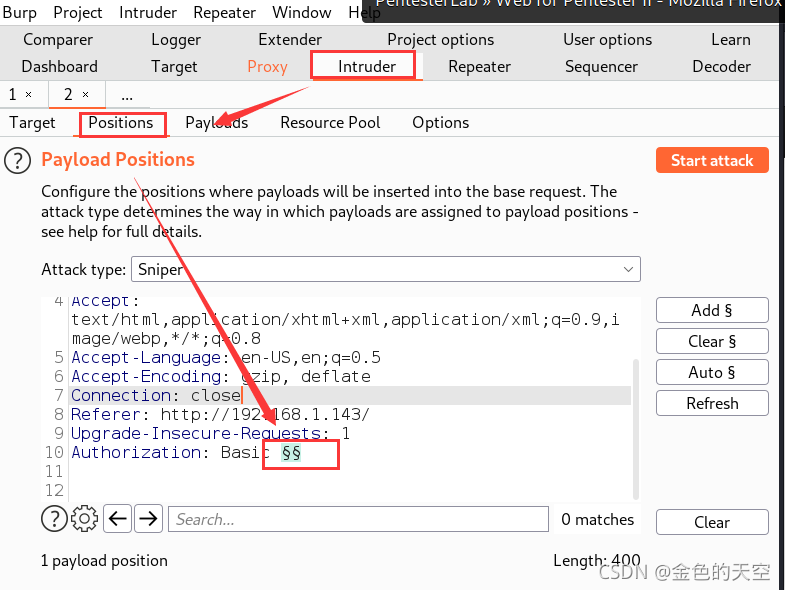
Task: Switch to the Learn tab
Action: pos(730,40)
